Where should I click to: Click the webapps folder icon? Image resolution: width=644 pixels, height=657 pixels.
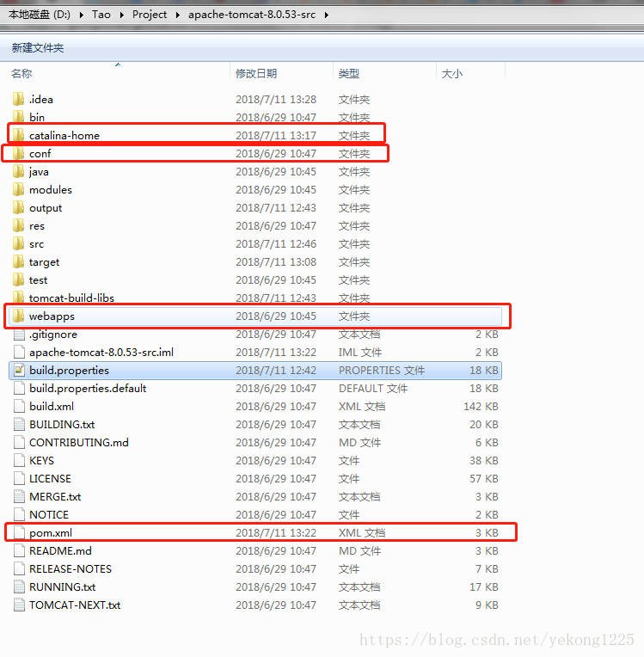[x=18, y=316]
